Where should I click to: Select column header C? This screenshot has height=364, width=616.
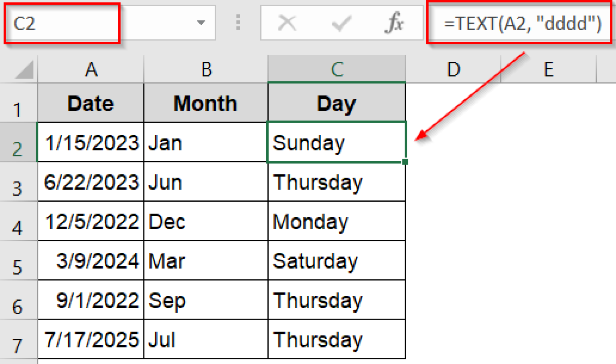337,69
